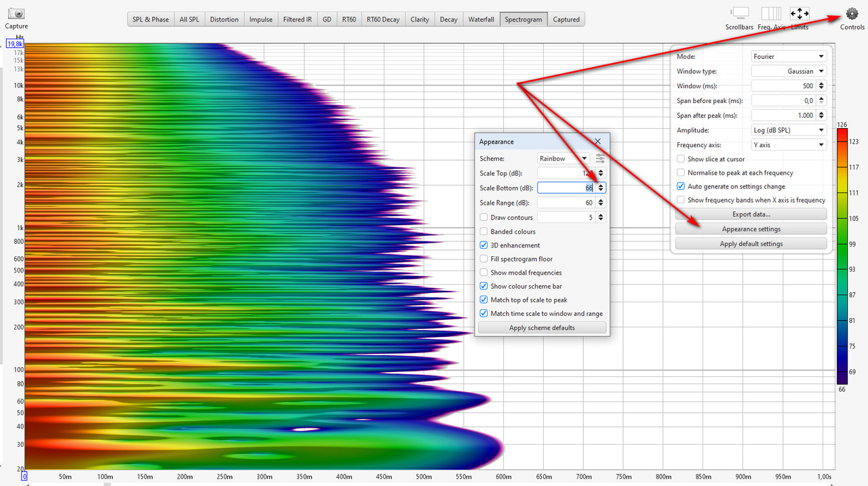Switch to Decay tab
The width and height of the screenshot is (868, 486).
[448, 20]
